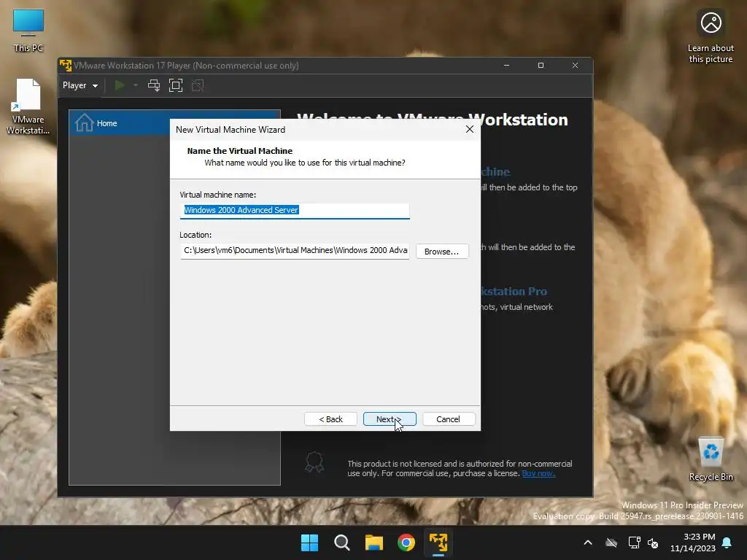
Task: Click the Virtual machine name field
Action: 295,211
